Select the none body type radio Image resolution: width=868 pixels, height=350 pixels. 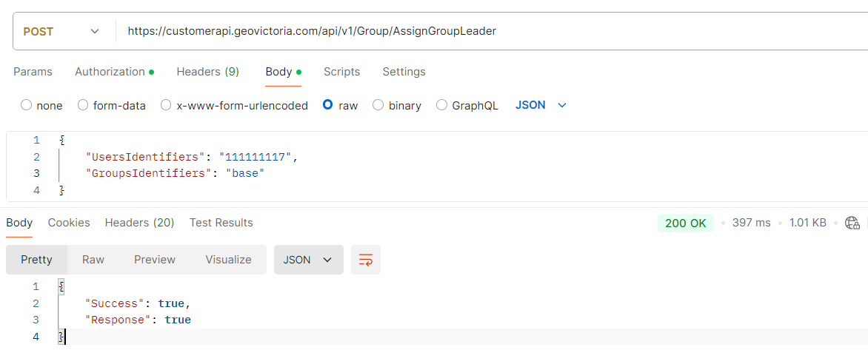pos(27,105)
